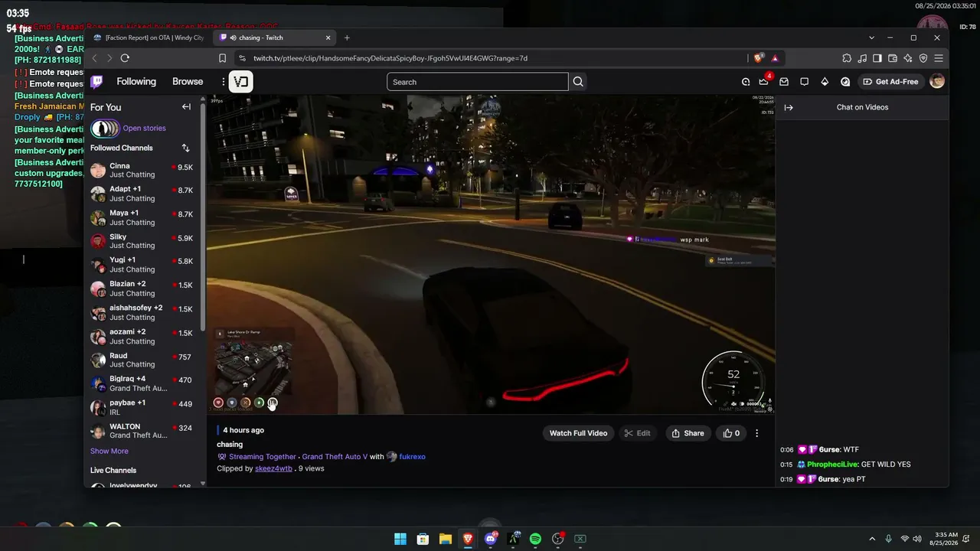Collapse the For You sidebar
The image size is (980, 551).
pos(186,107)
